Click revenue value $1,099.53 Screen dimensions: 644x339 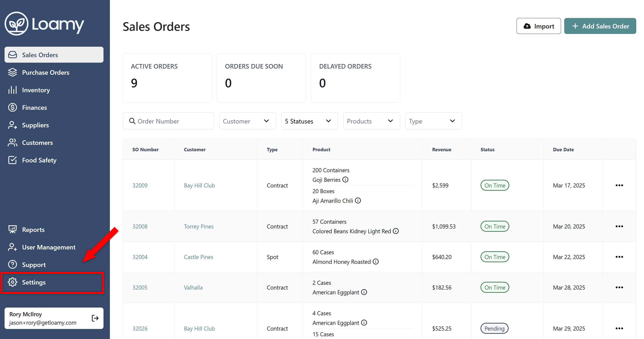click(x=444, y=226)
